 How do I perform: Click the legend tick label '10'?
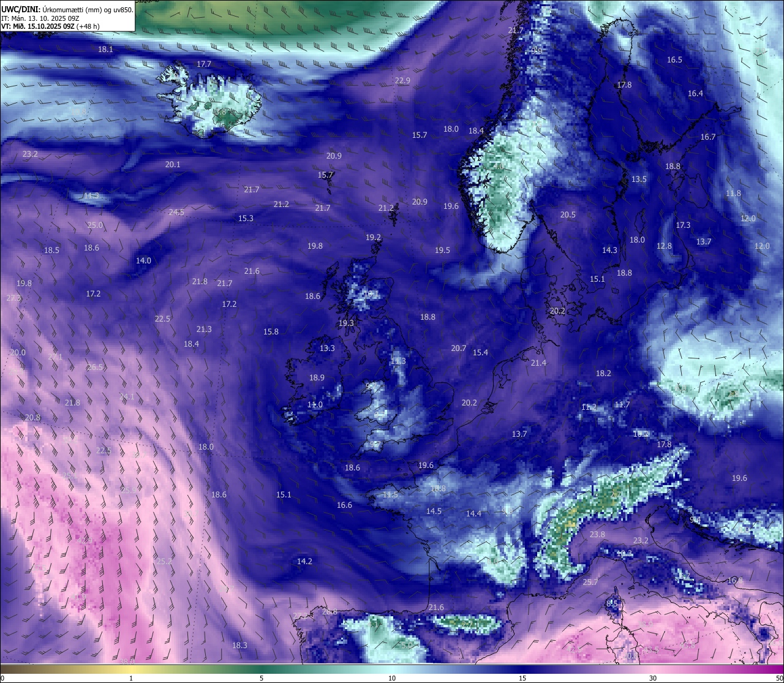[x=392, y=678]
